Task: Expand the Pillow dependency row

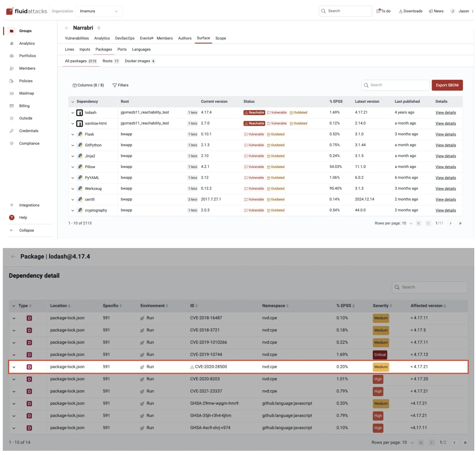Action: (x=73, y=167)
